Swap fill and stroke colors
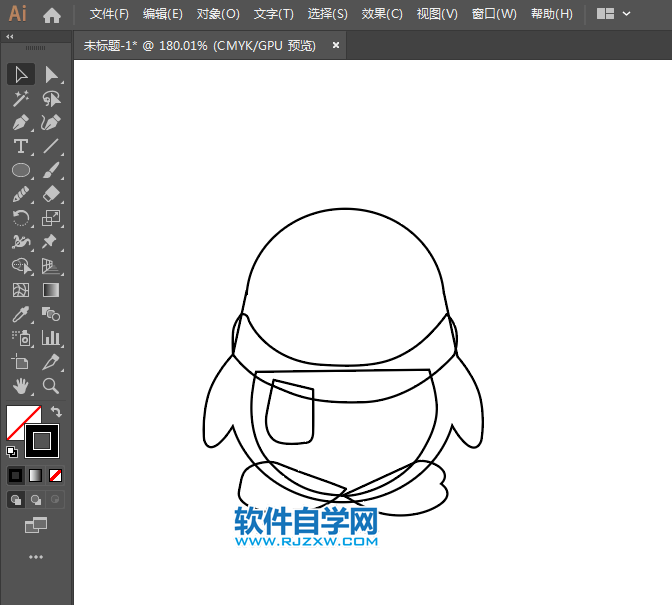 pyautogui.click(x=56, y=411)
